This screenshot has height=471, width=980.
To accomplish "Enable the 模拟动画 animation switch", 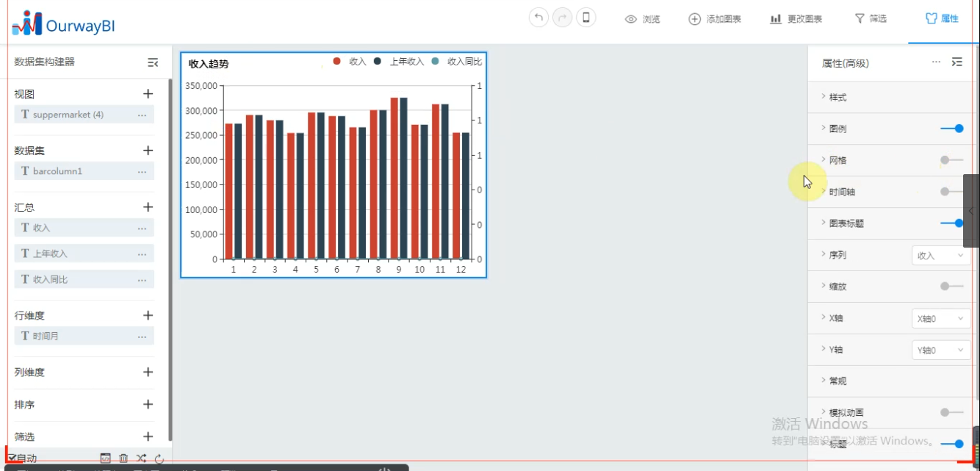I will click(x=951, y=412).
